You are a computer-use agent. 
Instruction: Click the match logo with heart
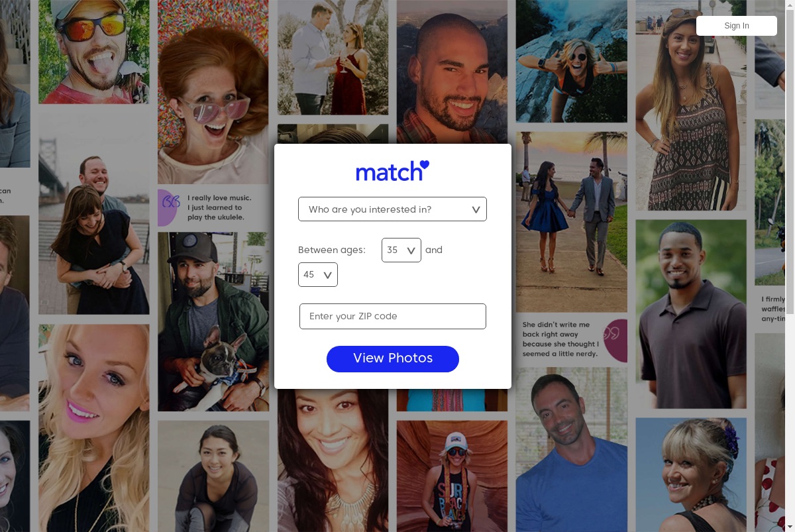pyautogui.click(x=392, y=171)
